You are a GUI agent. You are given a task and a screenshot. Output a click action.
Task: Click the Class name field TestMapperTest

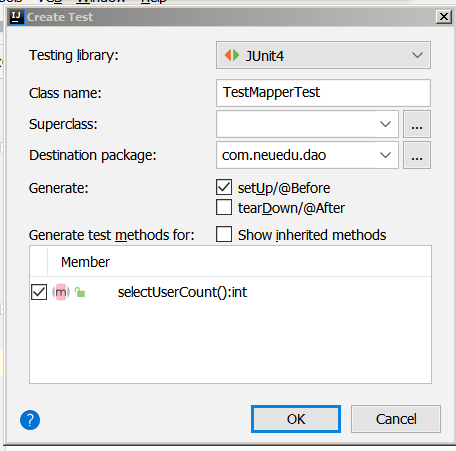tap(323, 93)
